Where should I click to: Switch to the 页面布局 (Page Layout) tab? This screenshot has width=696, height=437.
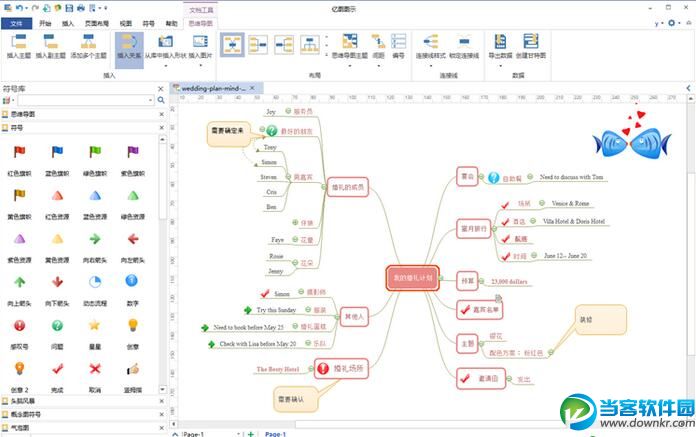pyautogui.click(x=97, y=23)
